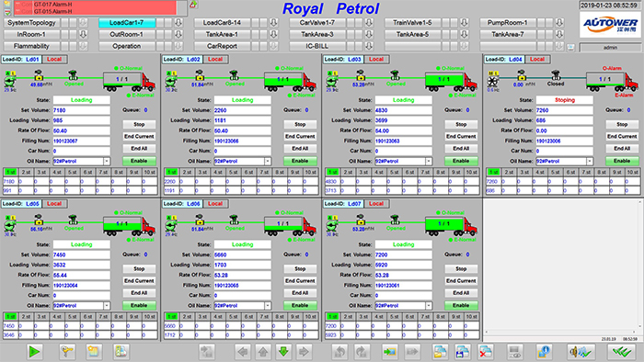The width and height of the screenshot is (644, 362).
Task: Toggle the Local mode indicator for Ld06
Action: (x=215, y=204)
